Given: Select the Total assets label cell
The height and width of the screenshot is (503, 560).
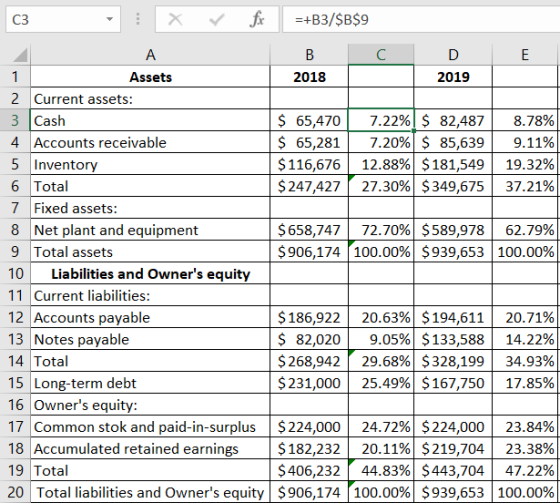Looking at the screenshot, I should (x=150, y=252).
